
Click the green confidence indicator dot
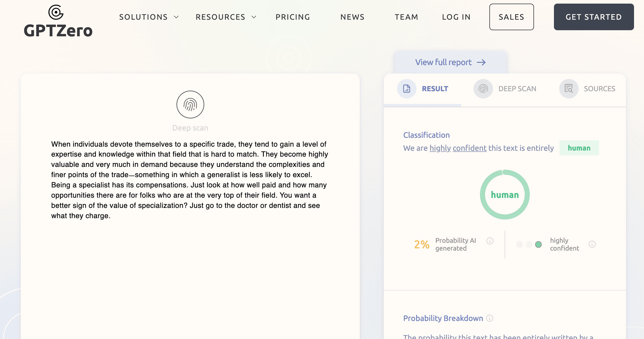(x=538, y=244)
